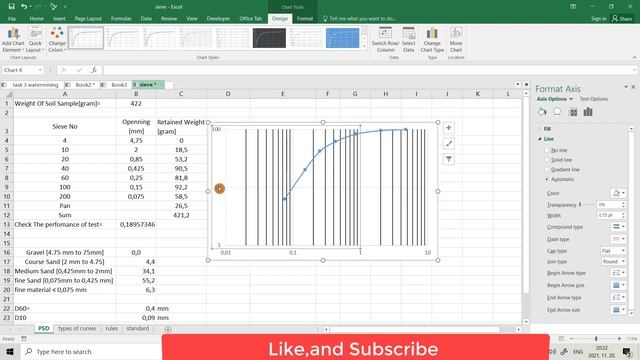Click the Windows taskbar search box
640x360 pixels.
pos(91,351)
